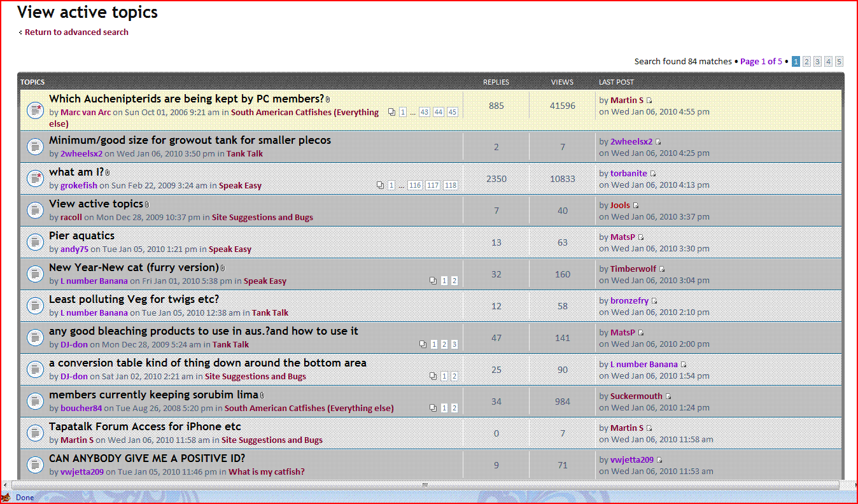View latest post icon next to 2wheelsx2 last post
Image resolution: width=858 pixels, height=504 pixels.
[x=658, y=142]
